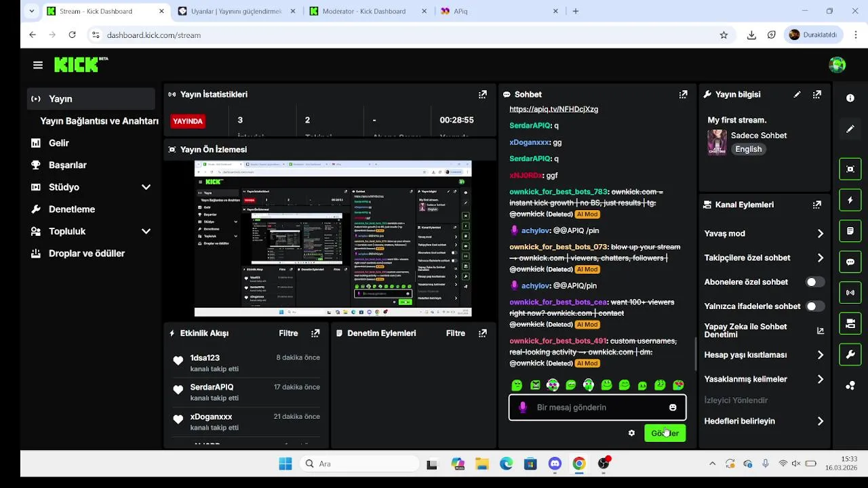Screen dimensions: 868x488
Task: Open Yayın Bağlantısı ve Anahtarı page
Action: [99, 121]
